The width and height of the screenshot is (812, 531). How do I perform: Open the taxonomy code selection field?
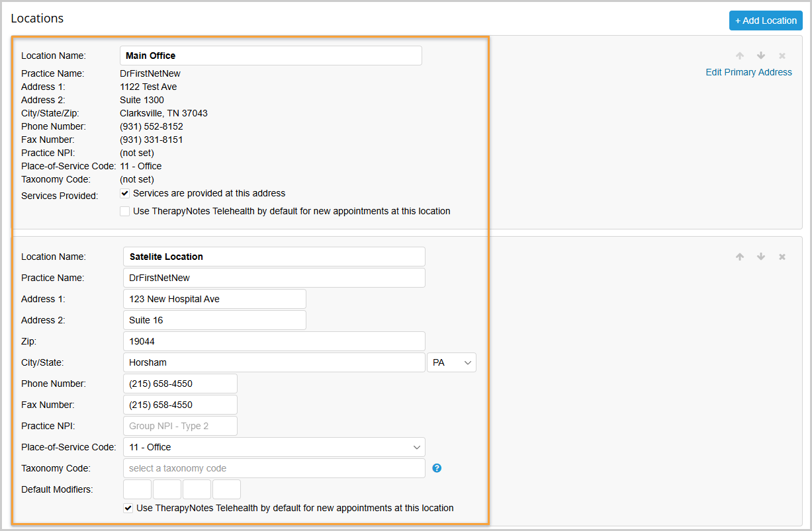tap(274, 468)
